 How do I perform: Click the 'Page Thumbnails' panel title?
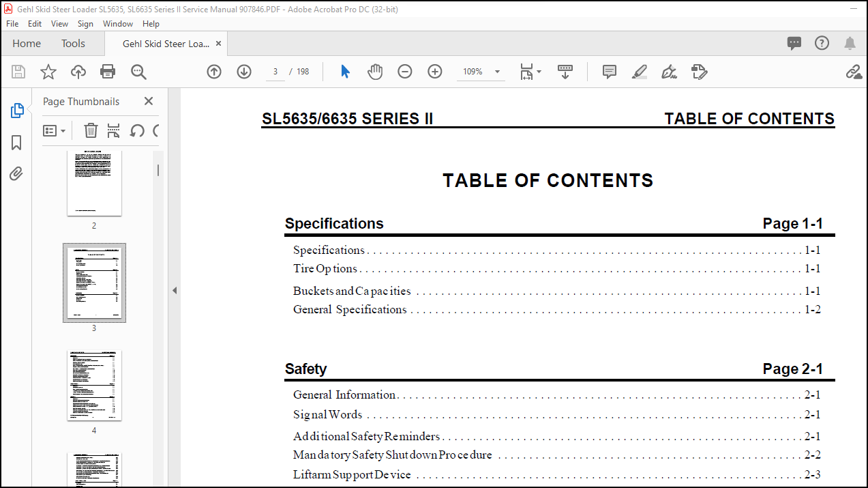(81, 102)
